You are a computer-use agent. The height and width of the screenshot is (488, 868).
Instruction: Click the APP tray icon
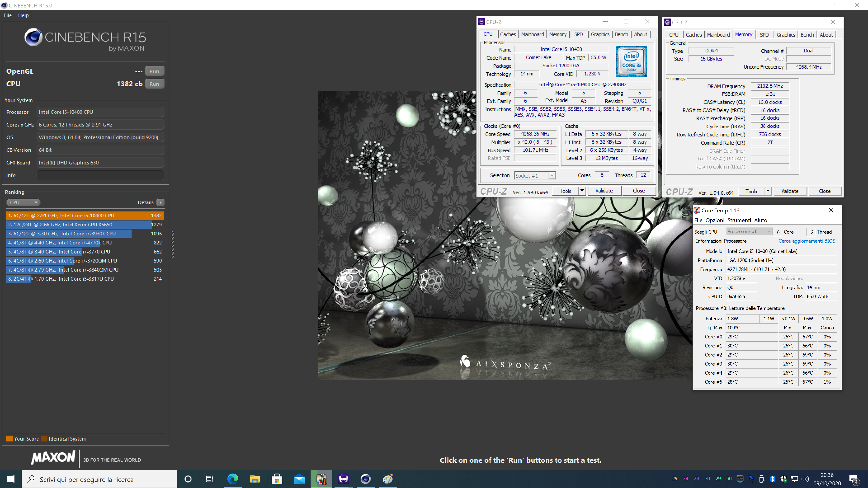click(x=740, y=479)
